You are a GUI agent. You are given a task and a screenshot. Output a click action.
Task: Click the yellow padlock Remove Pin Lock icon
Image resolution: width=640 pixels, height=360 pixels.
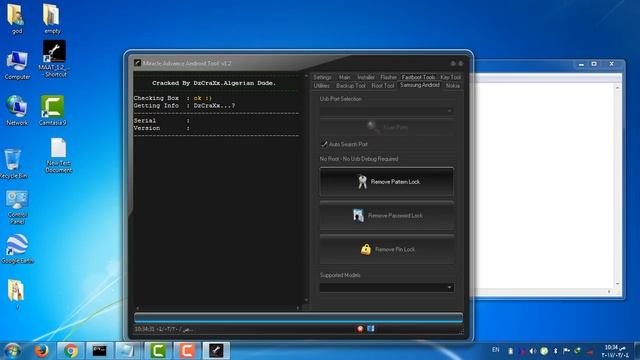(x=366, y=249)
